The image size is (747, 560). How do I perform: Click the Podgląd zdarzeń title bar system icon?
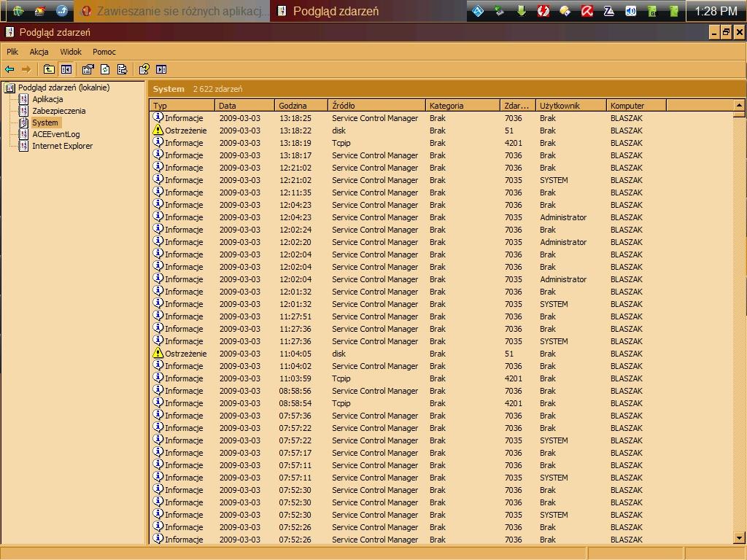coord(9,32)
